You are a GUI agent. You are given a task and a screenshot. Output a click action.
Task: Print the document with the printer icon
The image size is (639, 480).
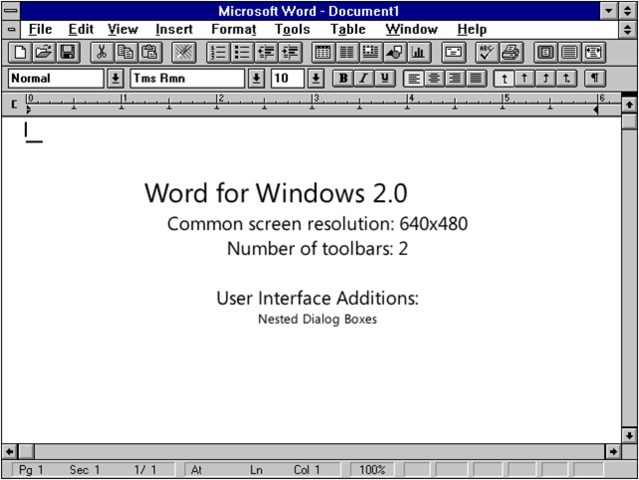511,53
